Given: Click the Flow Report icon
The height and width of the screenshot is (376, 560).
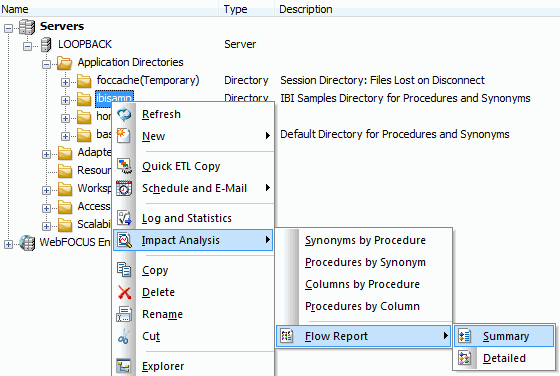Looking at the screenshot, I should [287, 336].
